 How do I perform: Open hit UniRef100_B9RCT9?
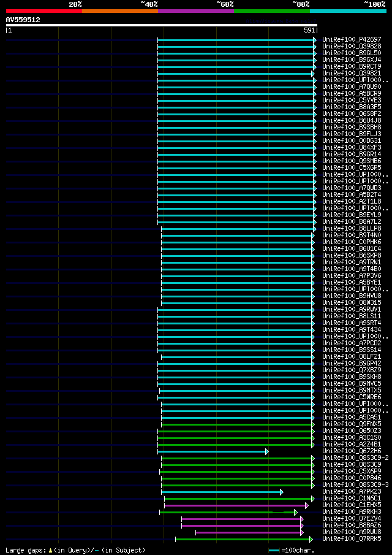352,67
